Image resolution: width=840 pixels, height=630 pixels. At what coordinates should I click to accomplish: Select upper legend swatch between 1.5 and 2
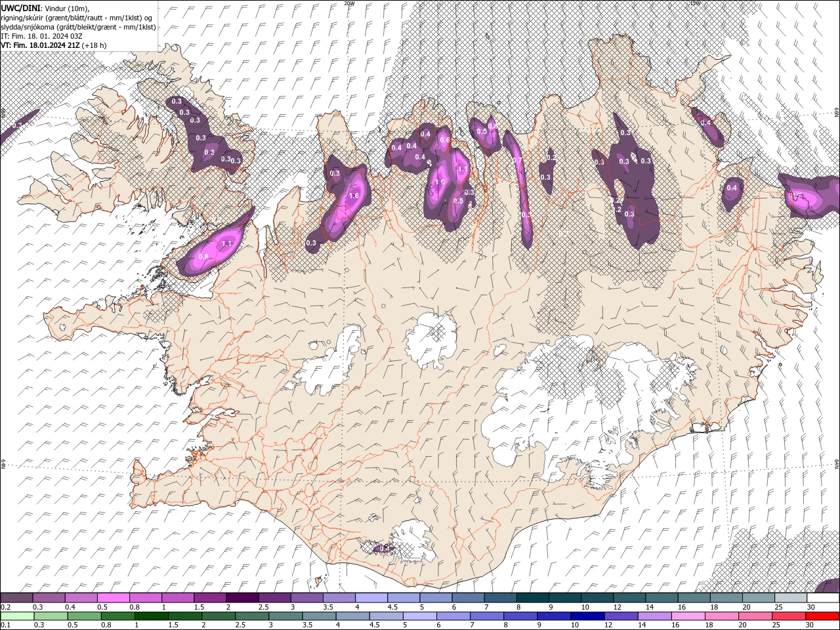click(x=209, y=598)
